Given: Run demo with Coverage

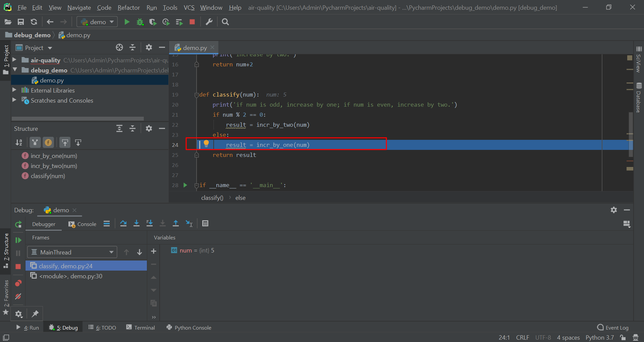Looking at the screenshot, I should pos(153,22).
